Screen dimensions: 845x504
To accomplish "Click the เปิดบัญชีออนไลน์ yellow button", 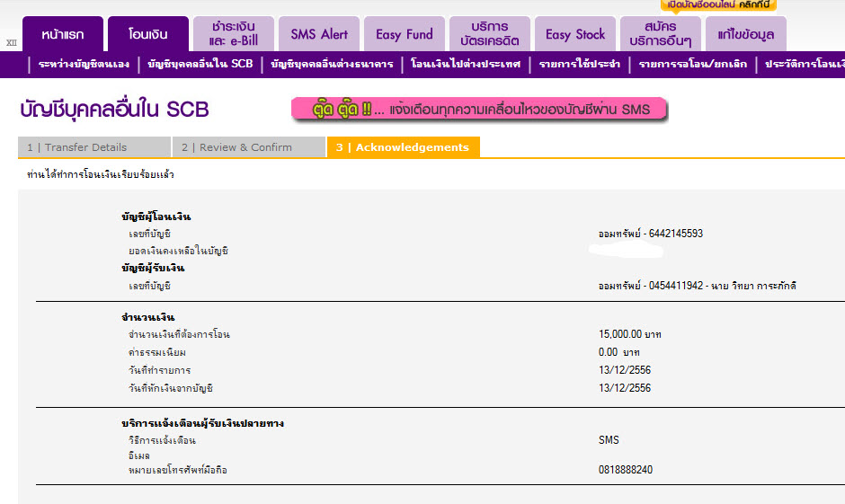I will click(718, 4).
